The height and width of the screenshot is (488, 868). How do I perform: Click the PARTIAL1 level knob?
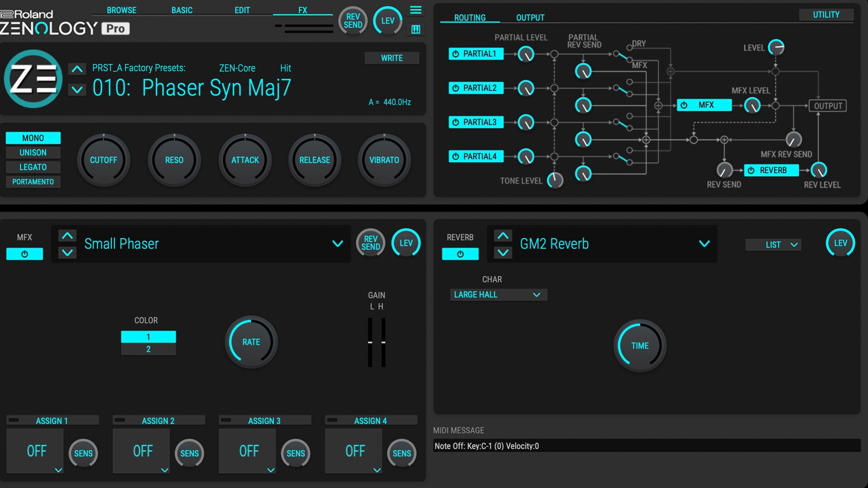[526, 54]
